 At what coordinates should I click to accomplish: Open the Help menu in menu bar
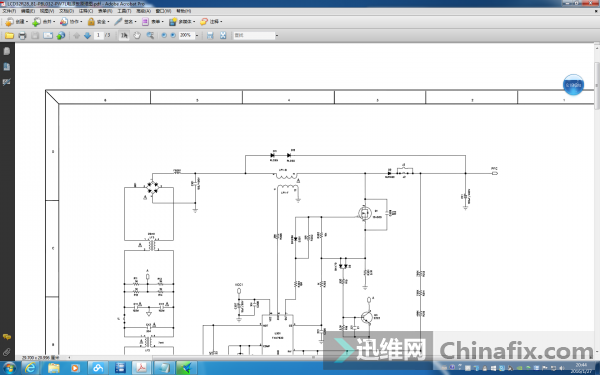click(184, 11)
